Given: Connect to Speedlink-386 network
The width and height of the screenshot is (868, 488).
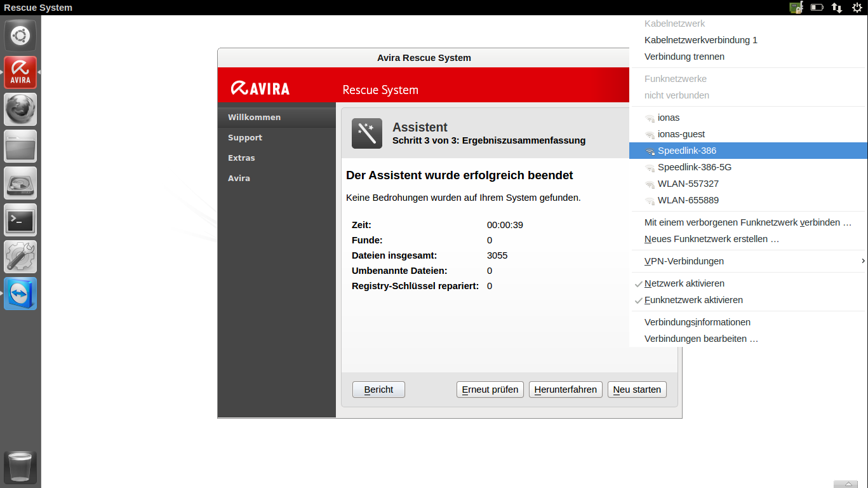Looking at the screenshot, I should [748, 151].
